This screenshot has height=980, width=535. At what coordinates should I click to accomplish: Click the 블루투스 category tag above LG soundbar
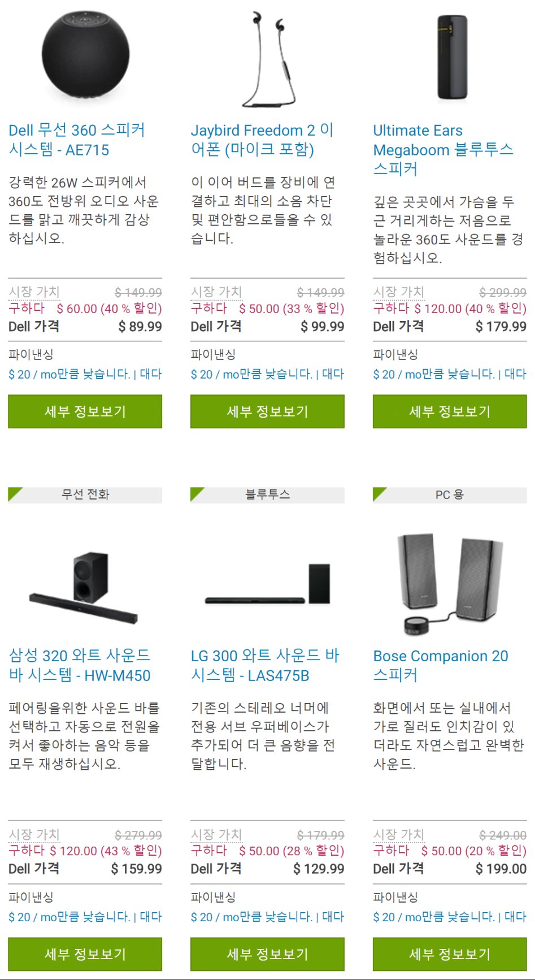tap(268, 495)
